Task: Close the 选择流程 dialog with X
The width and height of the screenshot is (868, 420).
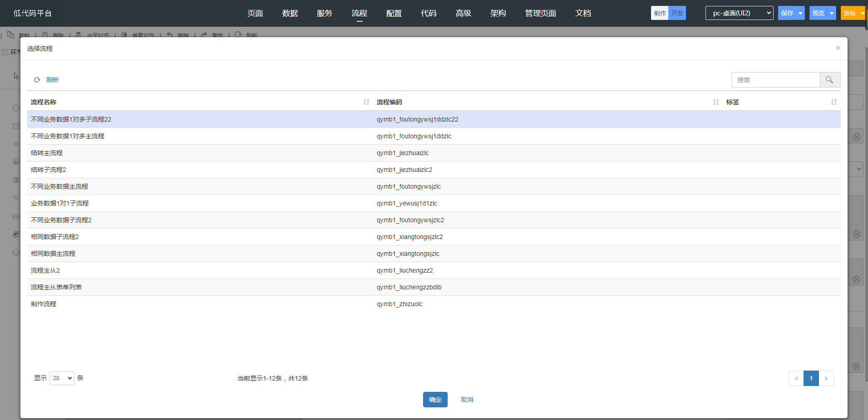Action: tap(838, 48)
